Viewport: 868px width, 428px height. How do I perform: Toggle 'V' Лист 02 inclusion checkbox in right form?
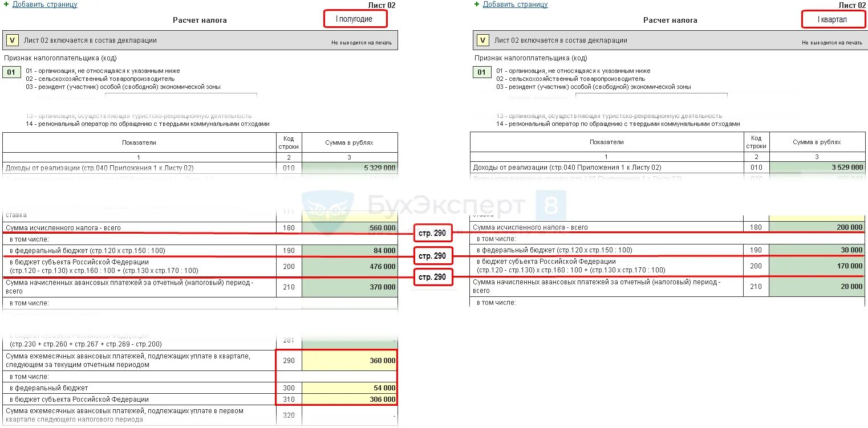(483, 40)
